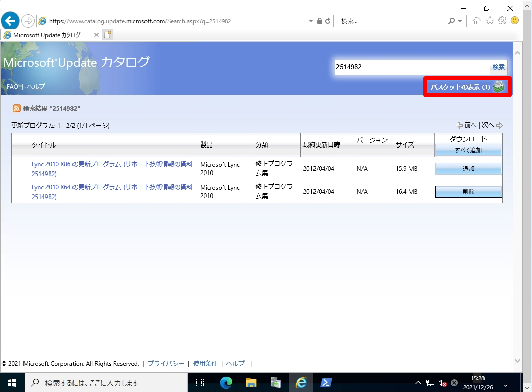Expand the search provider dropdown arrow

460,21
